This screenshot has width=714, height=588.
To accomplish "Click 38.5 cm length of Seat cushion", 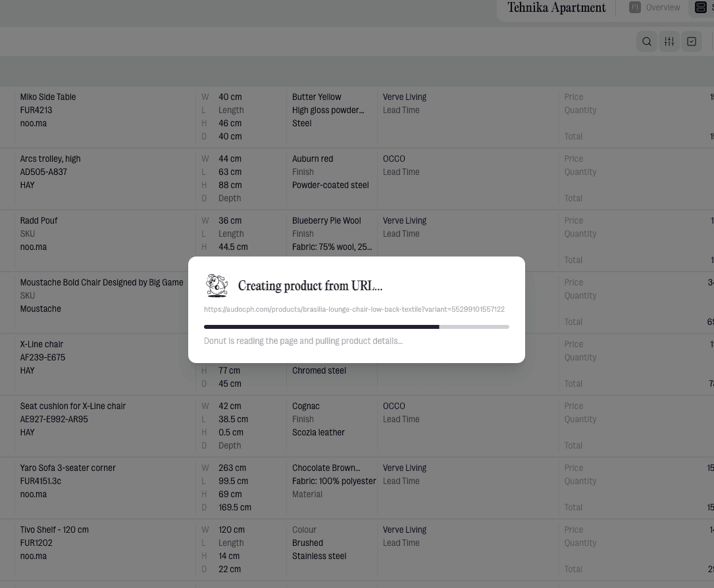I will tap(233, 420).
